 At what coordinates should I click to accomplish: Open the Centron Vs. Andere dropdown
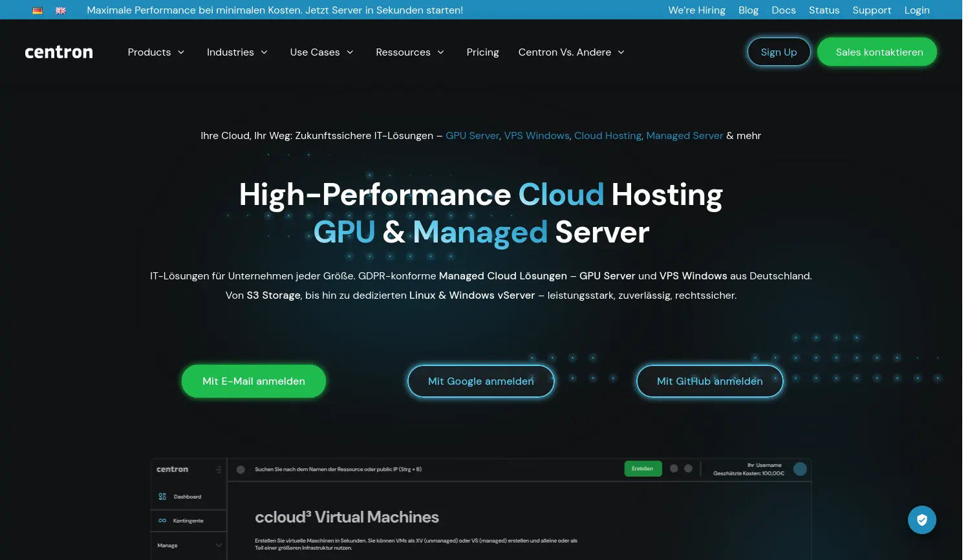click(571, 52)
